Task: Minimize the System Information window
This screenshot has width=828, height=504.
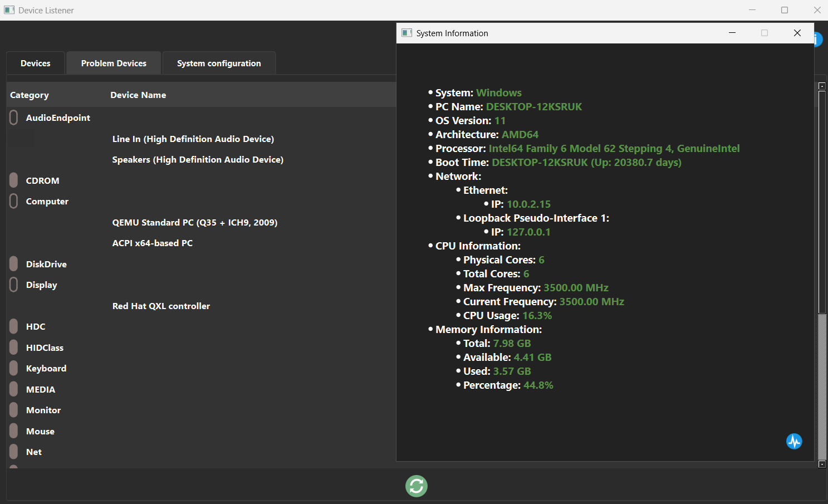Action: click(x=732, y=33)
